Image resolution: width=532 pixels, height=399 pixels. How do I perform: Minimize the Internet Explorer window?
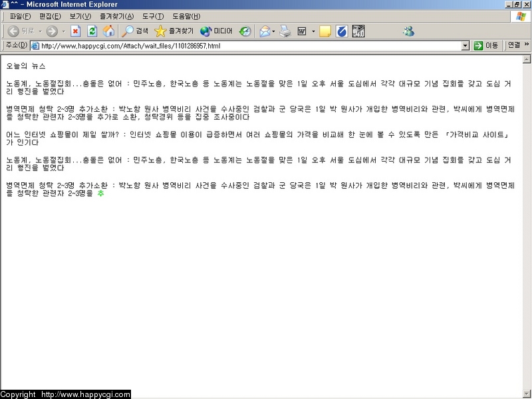pyautogui.click(x=509, y=5)
